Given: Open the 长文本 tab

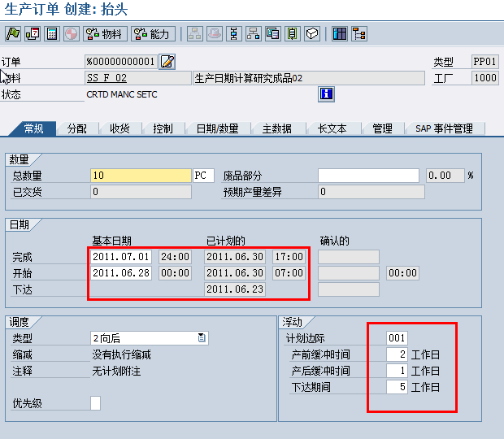Looking at the screenshot, I should point(332,128).
